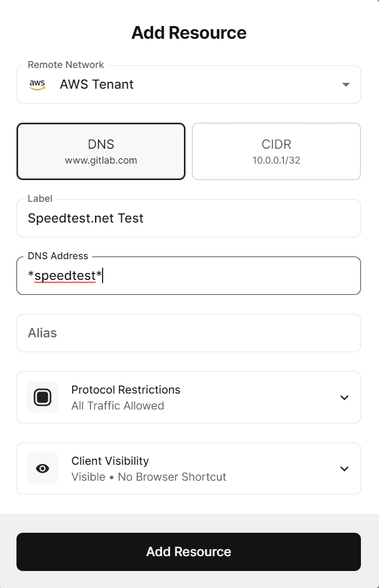Click the Client Visibility eye icon
The height and width of the screenshot is (588, 379).
43,468
